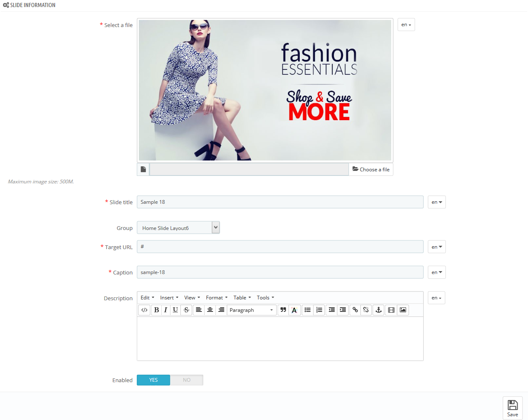This screenshot has width=528, height=420.
Task: Insert a blockquote
Action: click(283, 310)
